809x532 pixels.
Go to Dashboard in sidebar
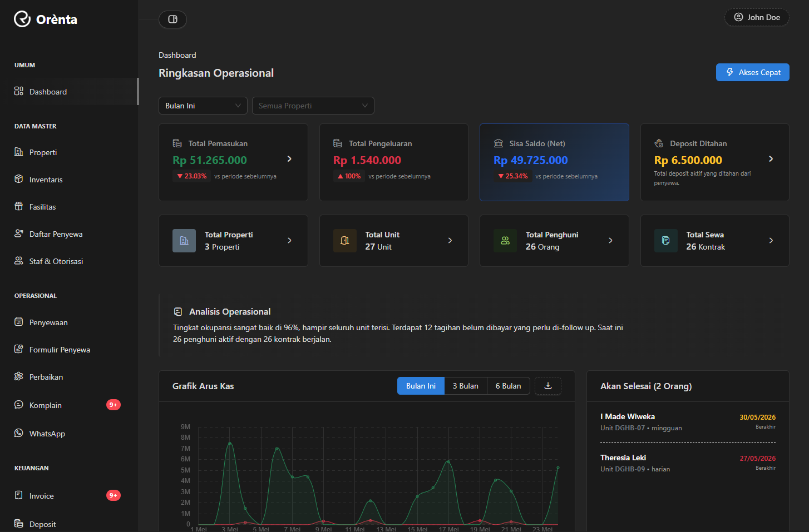69,92
